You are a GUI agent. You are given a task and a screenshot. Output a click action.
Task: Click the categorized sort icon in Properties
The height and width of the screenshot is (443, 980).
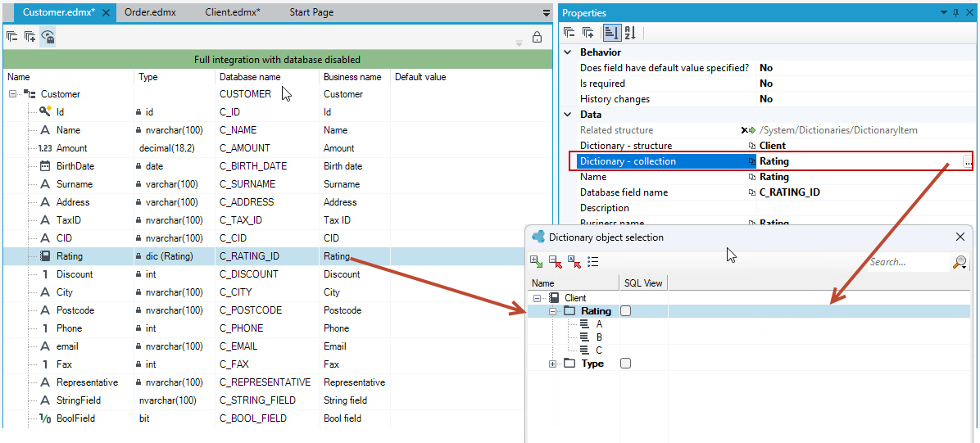(x=611, y=33)
